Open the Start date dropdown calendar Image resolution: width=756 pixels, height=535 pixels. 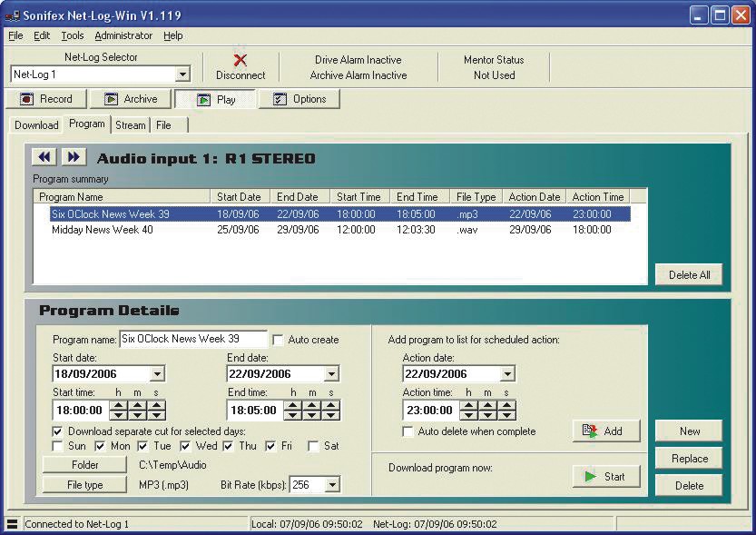point(157,374)
